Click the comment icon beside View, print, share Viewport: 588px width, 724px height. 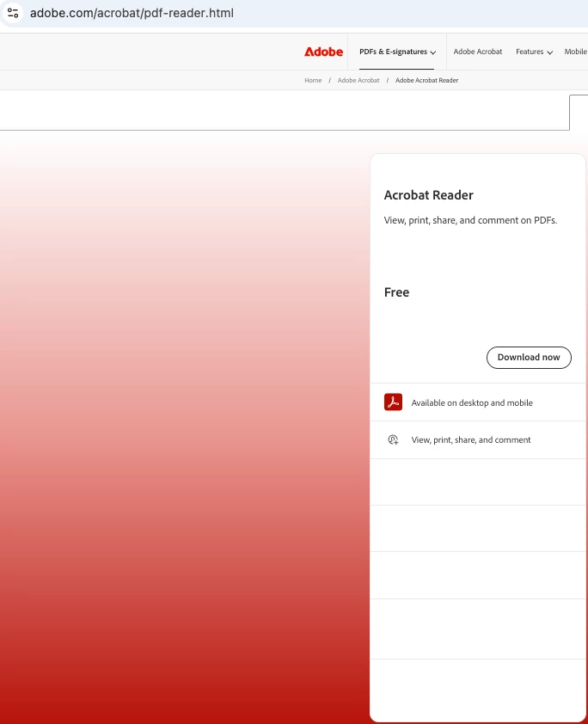(x=393, y=439)
